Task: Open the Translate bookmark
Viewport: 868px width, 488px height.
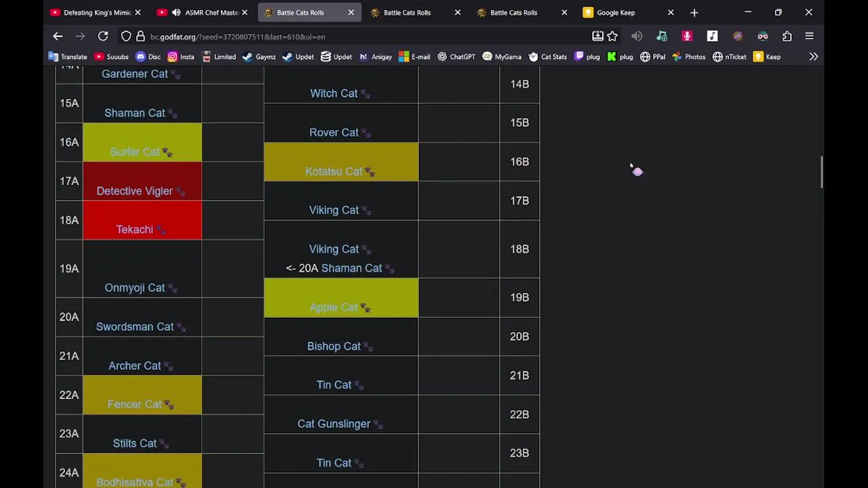Action: click(68, 57)
